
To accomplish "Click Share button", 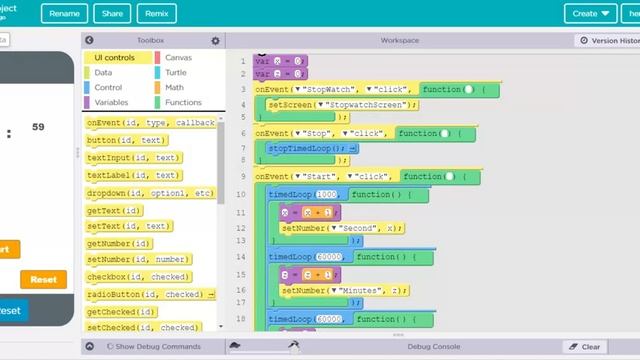I will point(112,13).
